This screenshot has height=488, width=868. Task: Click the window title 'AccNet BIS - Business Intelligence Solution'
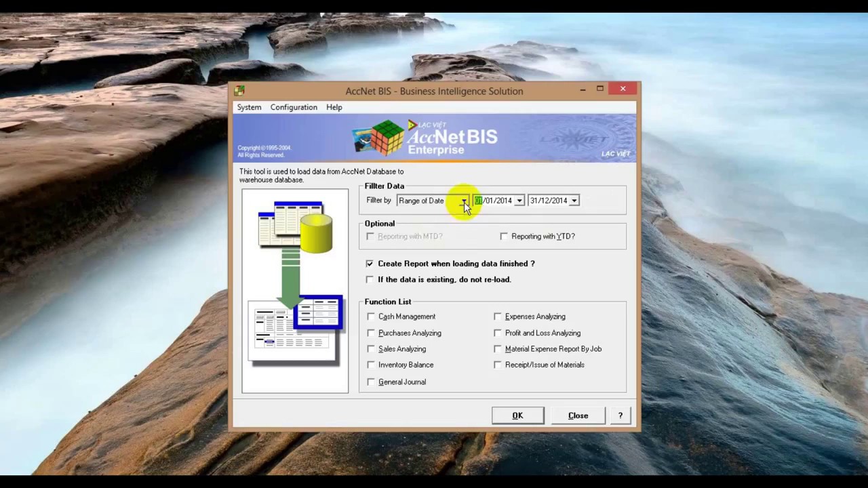point(434,91)
